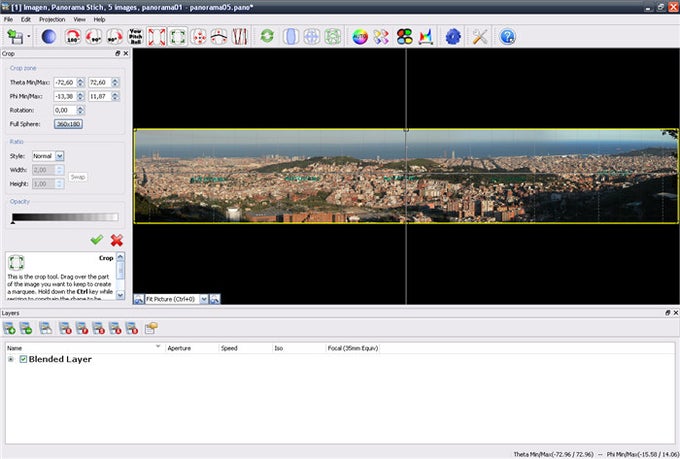This screenshot has height=459, width=680.
Task: Click the save panorama icon
Action: 15,36
